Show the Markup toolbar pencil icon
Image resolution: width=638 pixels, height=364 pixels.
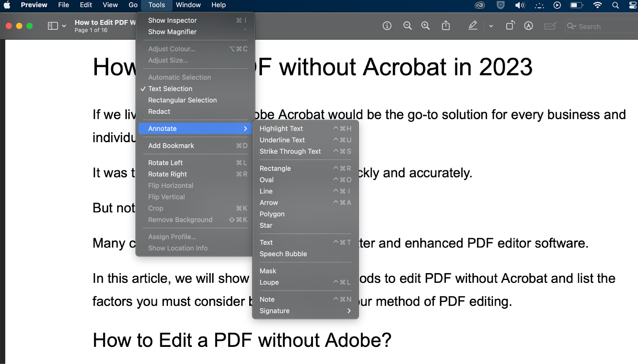click(x=473, y=25)
